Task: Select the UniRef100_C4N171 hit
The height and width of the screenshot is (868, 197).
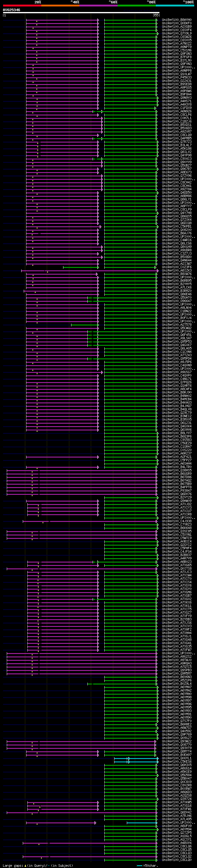Action: click(x=177, y=379)
